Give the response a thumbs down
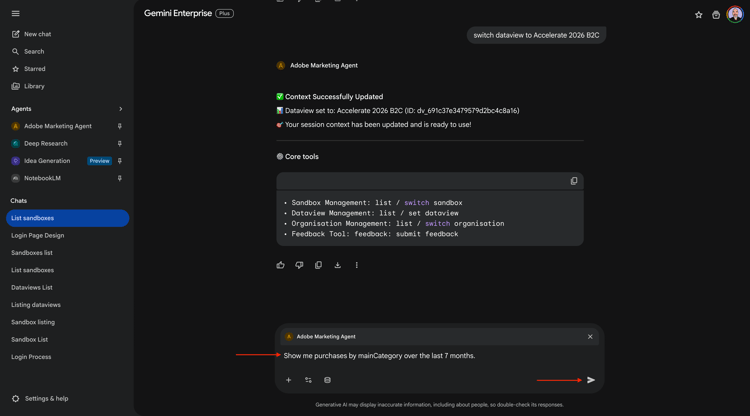The height and width of the screenshot is (416, 750). coord(299,265)
